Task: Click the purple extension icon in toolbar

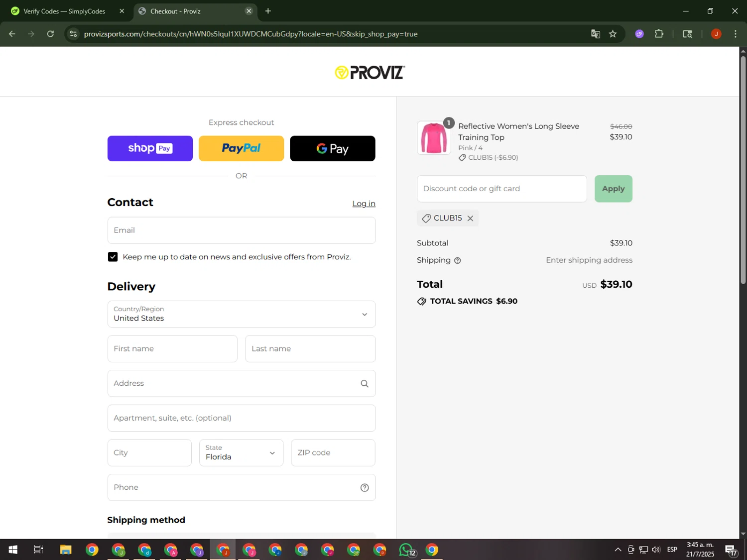Action: click(x=639, y=34)
